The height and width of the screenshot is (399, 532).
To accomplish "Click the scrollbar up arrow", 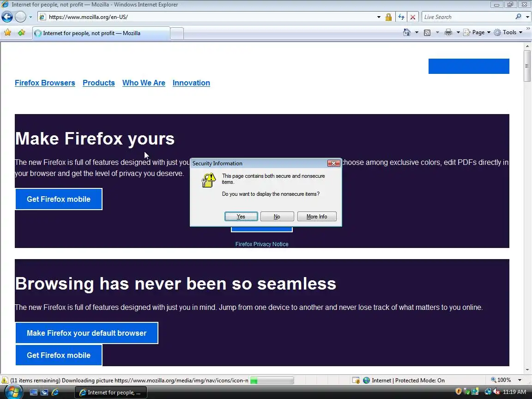I will 527,46.
